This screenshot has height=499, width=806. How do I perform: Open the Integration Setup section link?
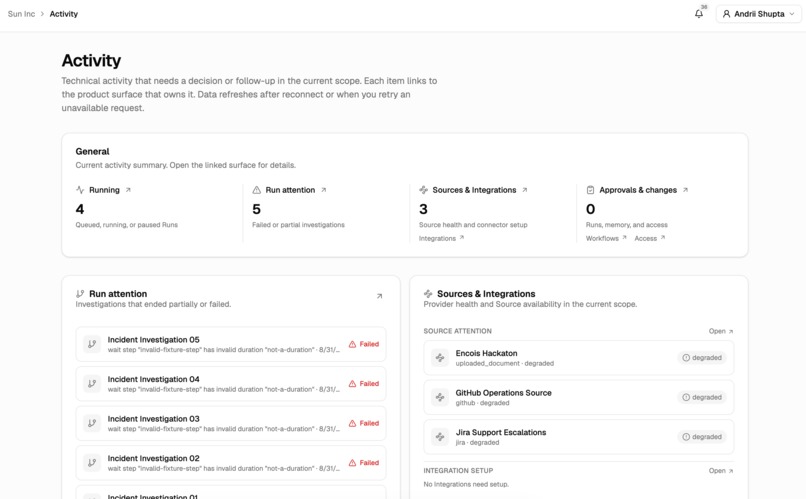[721, 470]
